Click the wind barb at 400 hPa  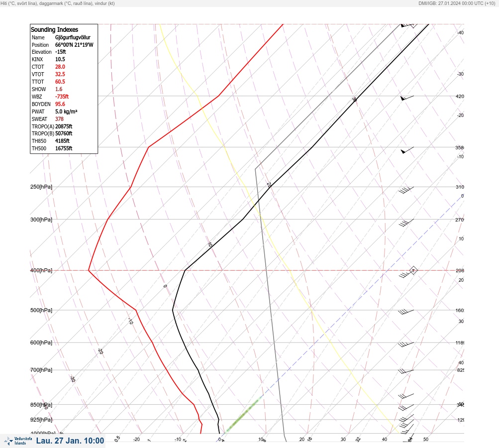coord(406,273)
